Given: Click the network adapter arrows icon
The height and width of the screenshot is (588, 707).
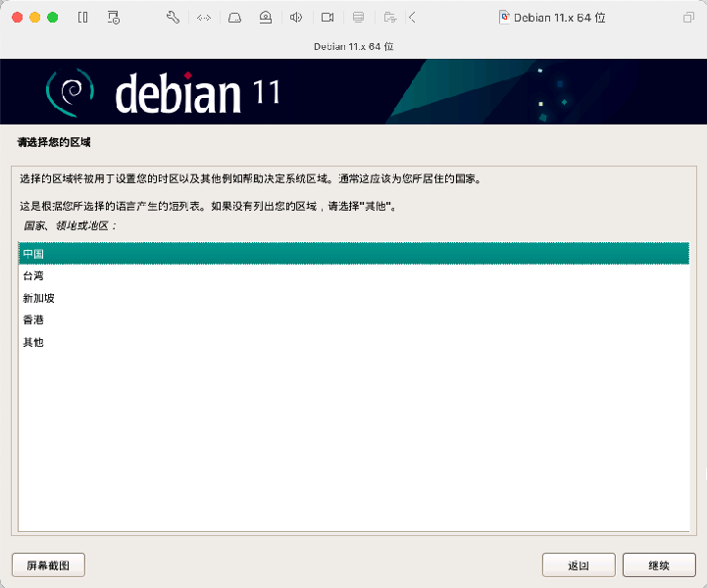Looking at the screenshot, I should coord(204,18).
